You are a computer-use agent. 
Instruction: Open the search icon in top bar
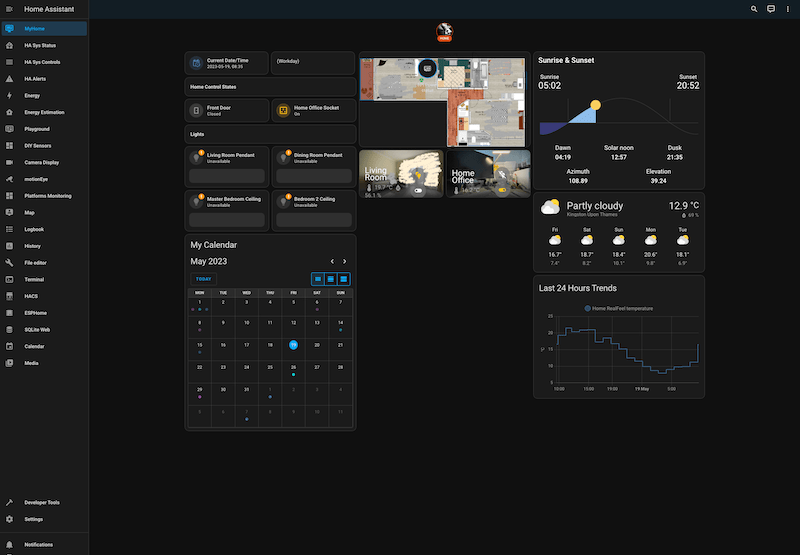coord(755,9)
